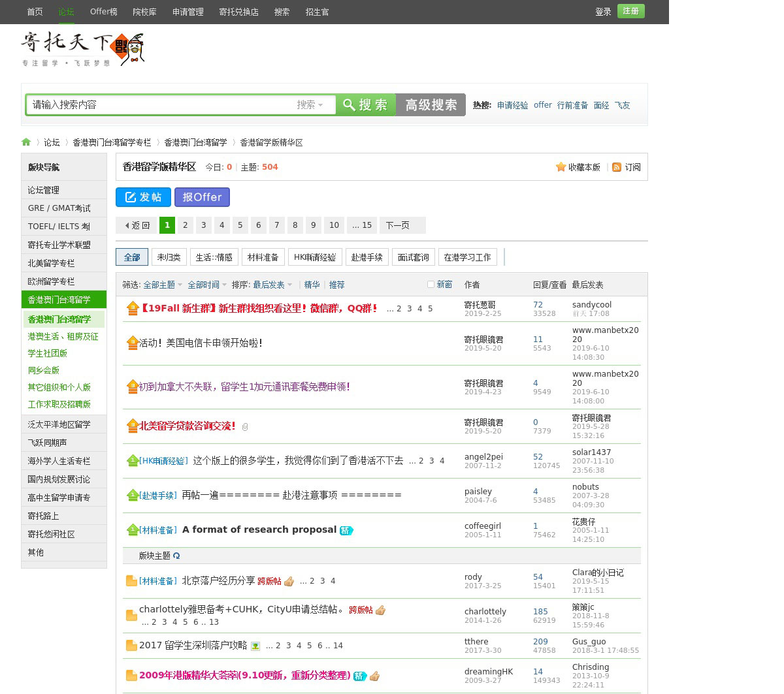This screenshot has height=694, width=784.
Task: Click the home icon in breadcrumb
Action: pos(26,142)
